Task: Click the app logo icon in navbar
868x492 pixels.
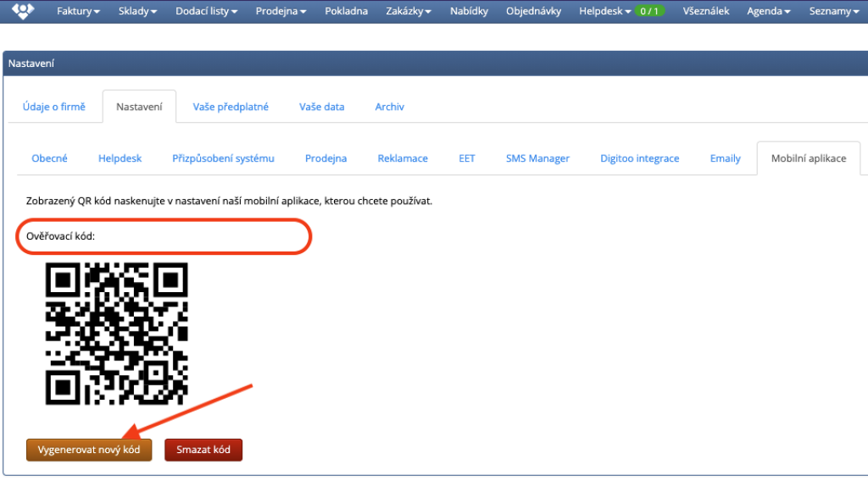Action: point(23,11)
